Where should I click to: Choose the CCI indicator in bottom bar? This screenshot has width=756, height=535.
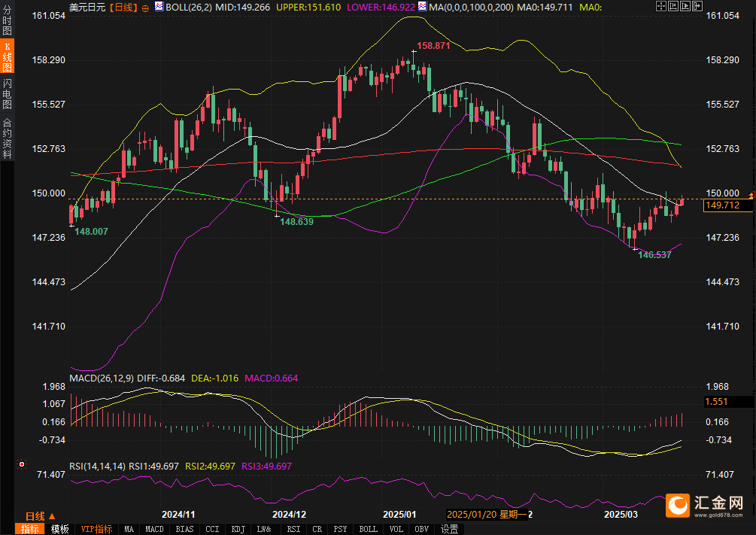(x=212, y=529)
